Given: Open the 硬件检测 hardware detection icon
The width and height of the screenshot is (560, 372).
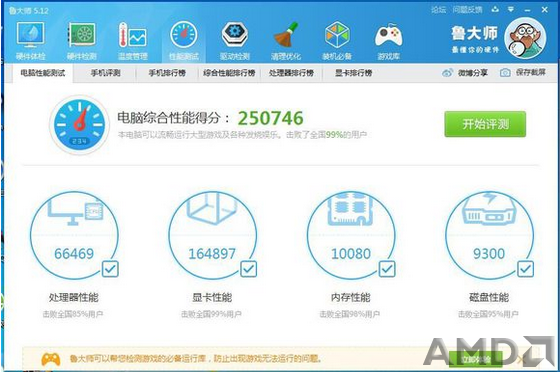Looking at the screenshot, I should point(82,40).
